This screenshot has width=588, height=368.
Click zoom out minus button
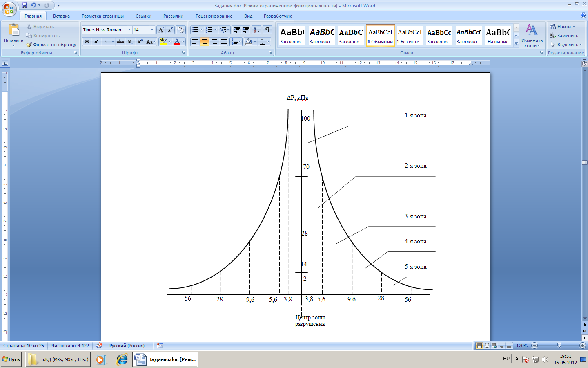coord(535,346)
